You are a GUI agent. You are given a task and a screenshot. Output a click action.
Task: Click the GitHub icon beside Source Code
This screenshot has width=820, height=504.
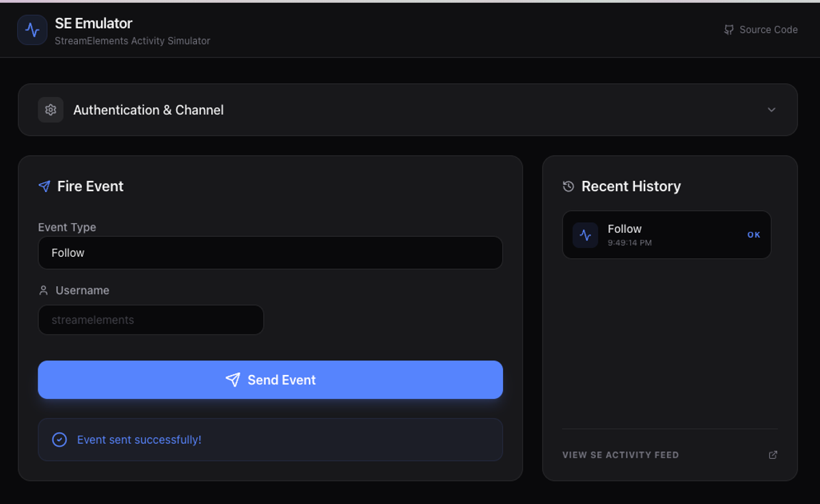tap(729, 30)
